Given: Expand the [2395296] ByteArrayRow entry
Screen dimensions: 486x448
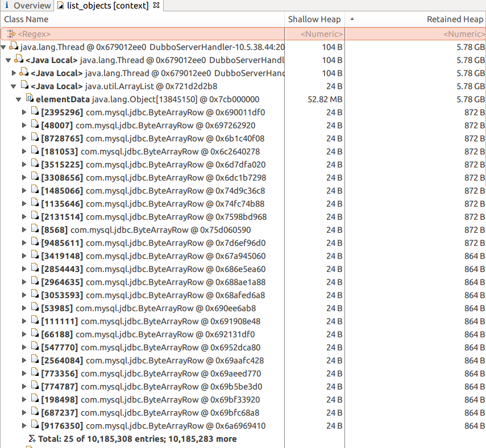Looking at the screenshot, I should (25, 112).
